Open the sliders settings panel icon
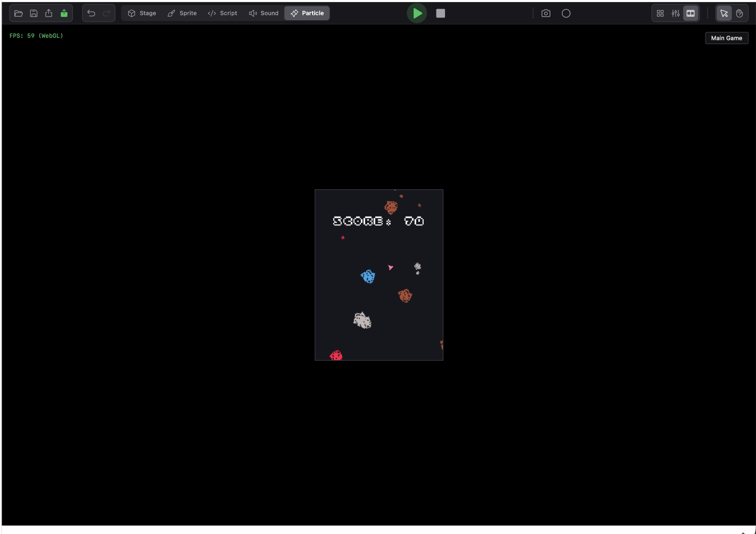756x534 pixels. point(676,13)
